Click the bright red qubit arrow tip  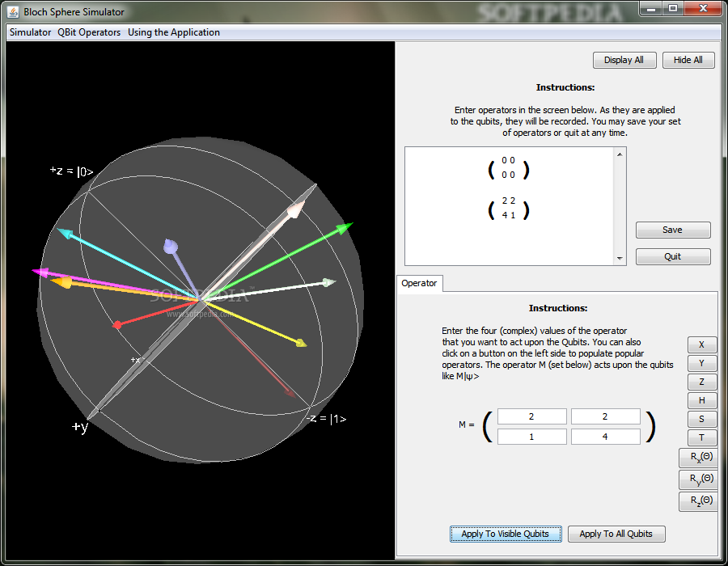117,325
